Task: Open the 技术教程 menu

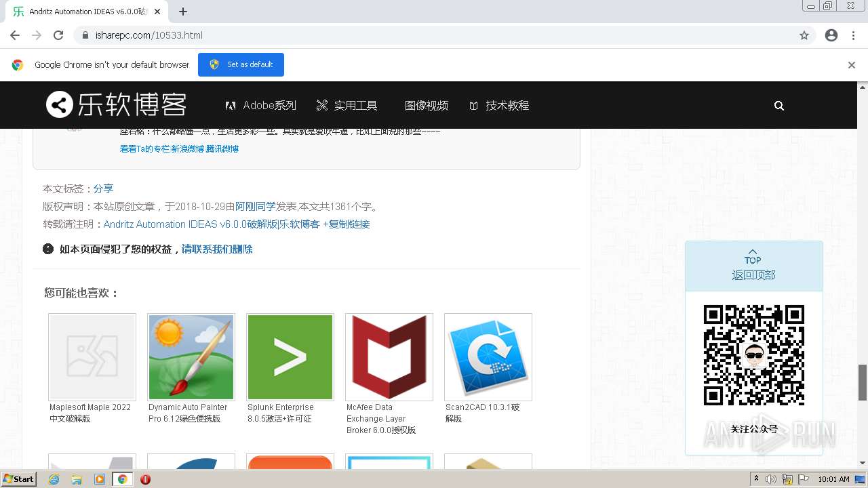Action: coord(498,106)
